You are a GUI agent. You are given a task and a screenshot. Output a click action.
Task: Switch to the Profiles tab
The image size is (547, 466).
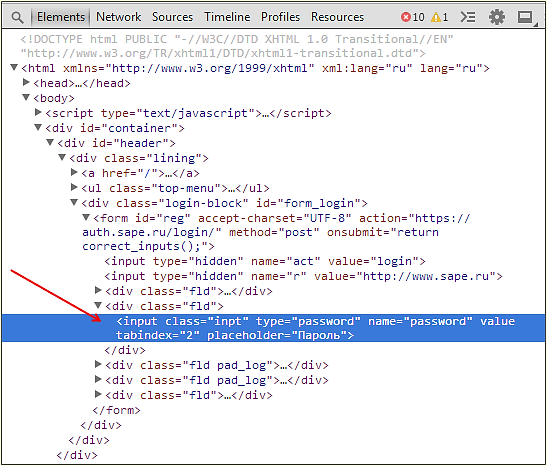[280, 17]
